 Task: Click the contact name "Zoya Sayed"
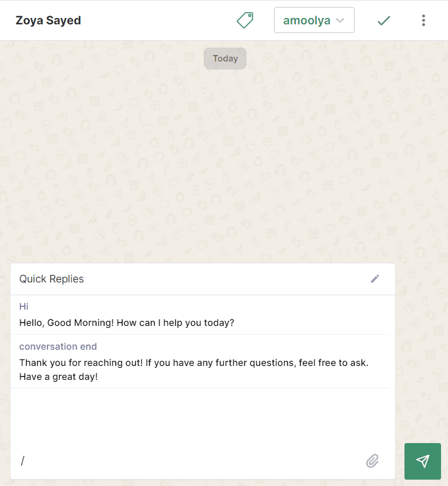[48, 20]
